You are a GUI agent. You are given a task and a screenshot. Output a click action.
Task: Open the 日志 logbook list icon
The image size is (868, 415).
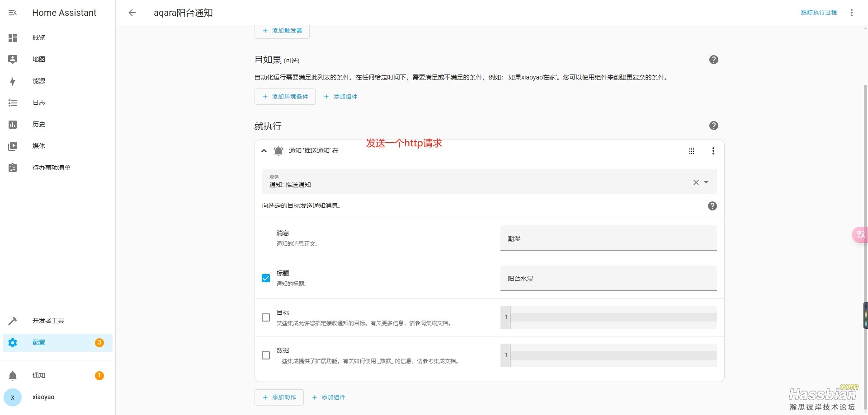(13, 103)
